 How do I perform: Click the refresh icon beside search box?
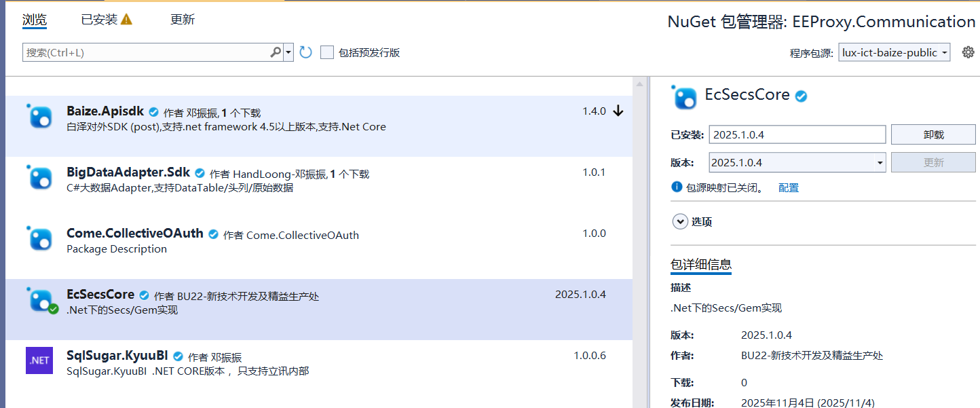pyautogui.click(x=306, y=52)
